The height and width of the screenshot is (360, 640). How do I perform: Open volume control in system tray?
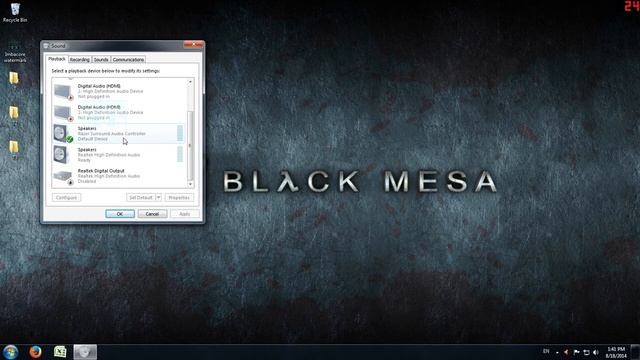(x=596, y=352)
